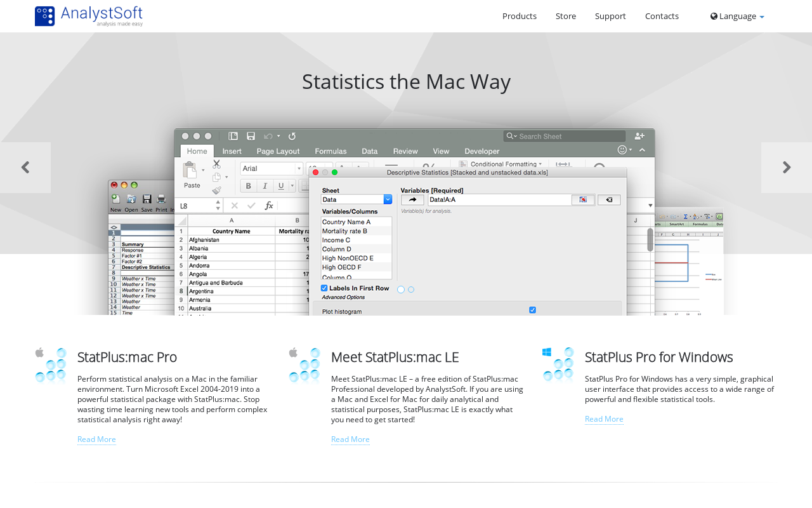812x508 pixels.
Task: Toggle the Labels In First Row checkbox
Action: (324, 288)
